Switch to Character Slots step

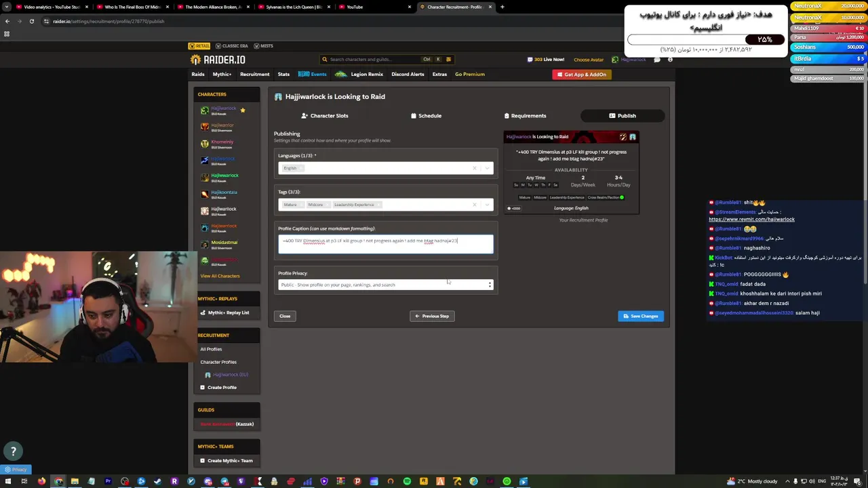pos(325,116)
